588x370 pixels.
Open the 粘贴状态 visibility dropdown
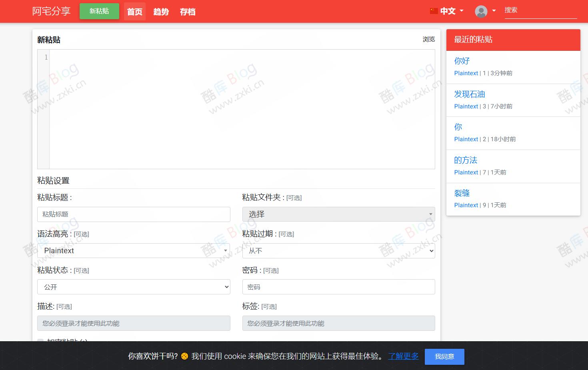(x=134, y=287)
